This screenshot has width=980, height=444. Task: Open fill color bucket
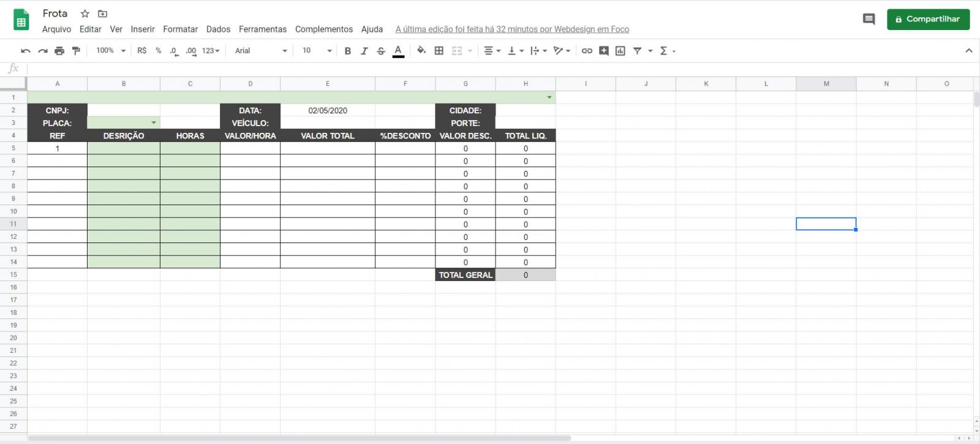pos(421,51)
